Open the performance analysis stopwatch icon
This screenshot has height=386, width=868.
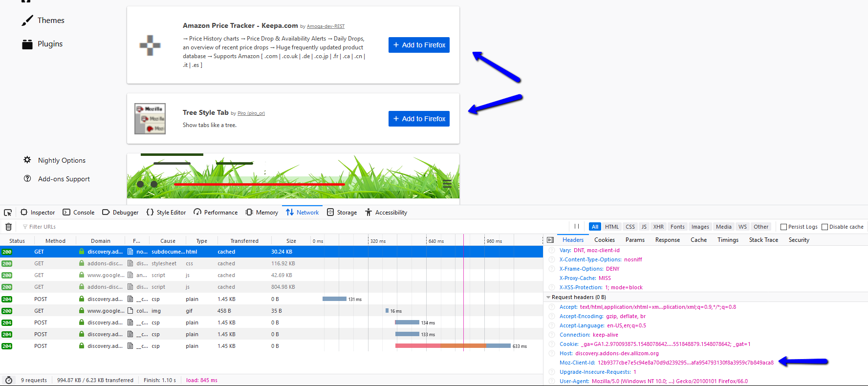(9, 380)
